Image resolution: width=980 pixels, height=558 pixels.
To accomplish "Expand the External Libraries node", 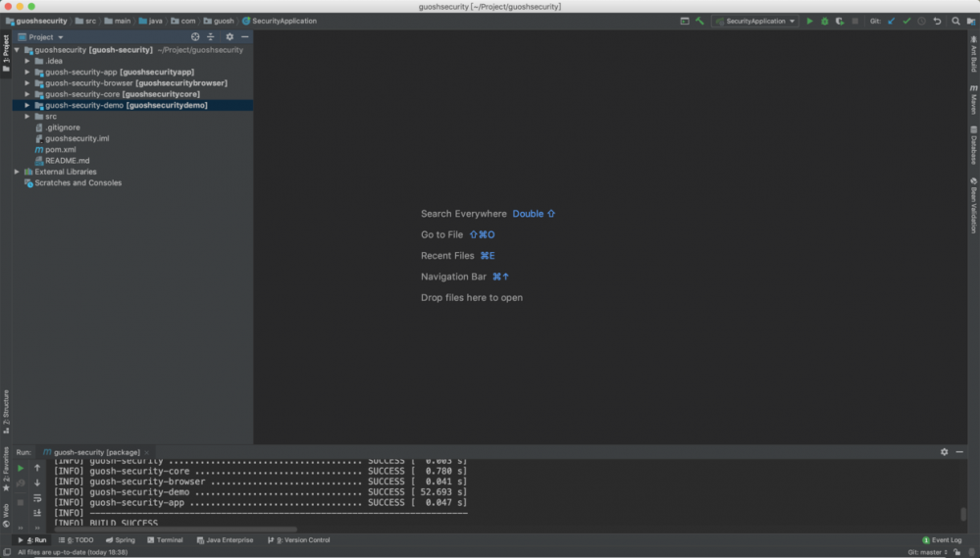I will (x=17, y=172).
